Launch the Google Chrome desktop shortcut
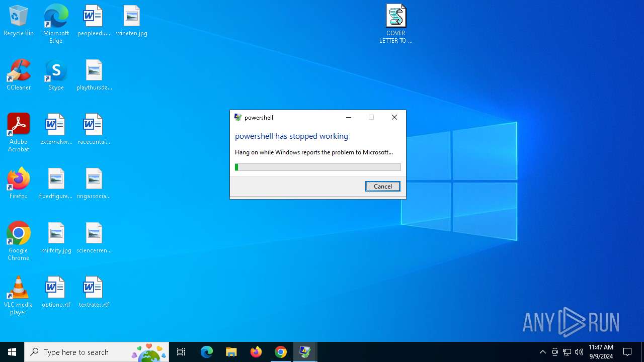This screenshot has width=644, height=362. point(19,241)
